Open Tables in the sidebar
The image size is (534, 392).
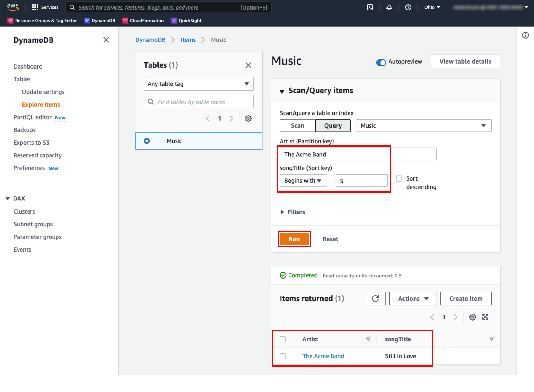pyautogui.click(x=22, y=79)
